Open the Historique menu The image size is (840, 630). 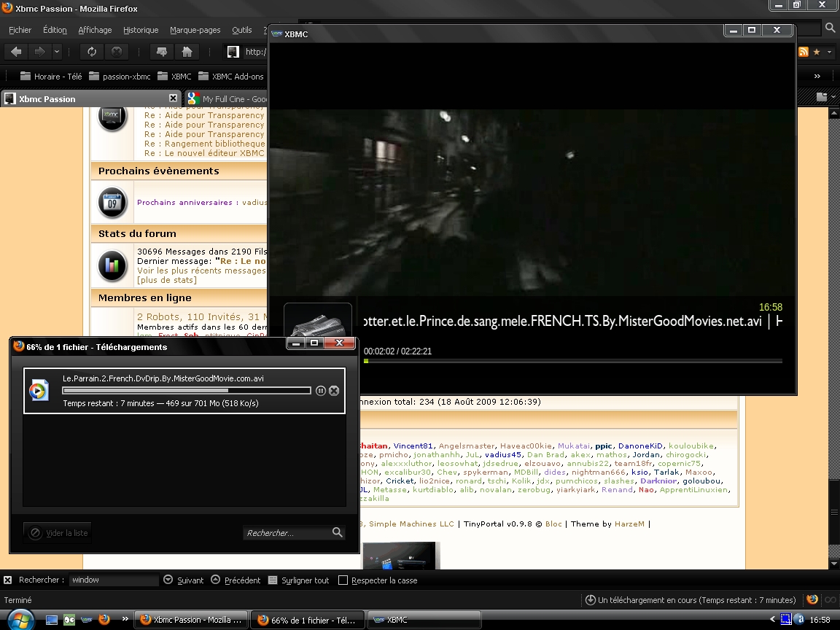141,30
